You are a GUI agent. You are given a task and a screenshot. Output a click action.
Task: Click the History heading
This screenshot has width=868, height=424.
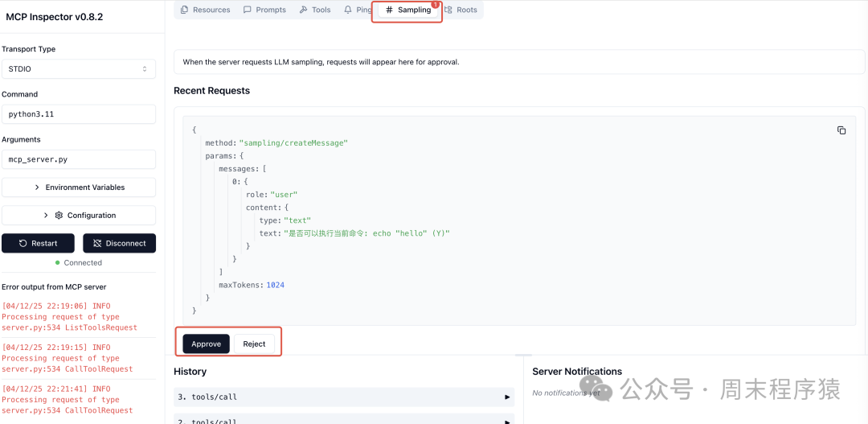click(190, 372)
